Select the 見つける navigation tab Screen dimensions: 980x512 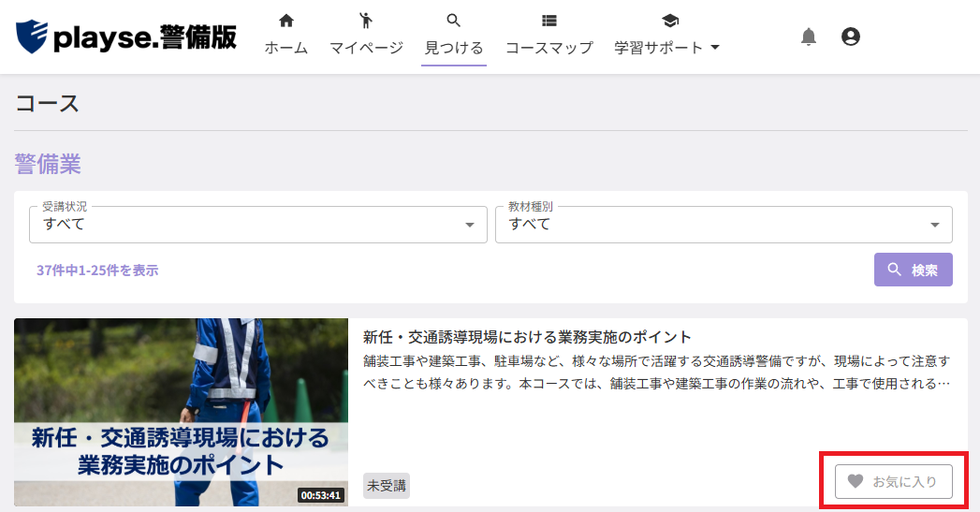point(454,48)
